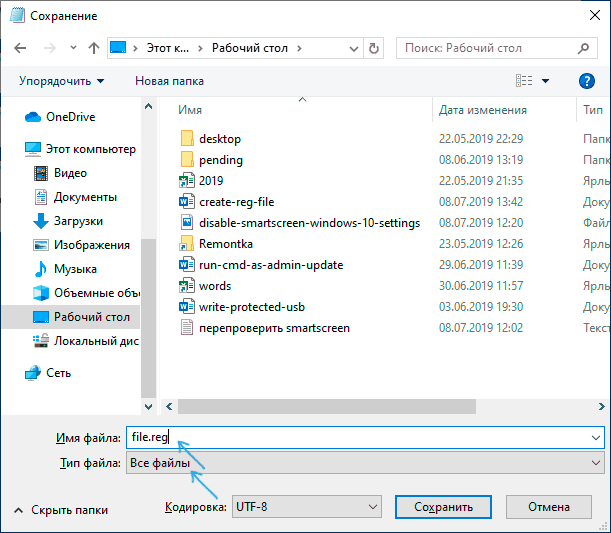Screen dimensions: 611x533
Task: Click date 08.07.2019 13:42 cell
Action: pyautogui.click(x=481, y=202)
